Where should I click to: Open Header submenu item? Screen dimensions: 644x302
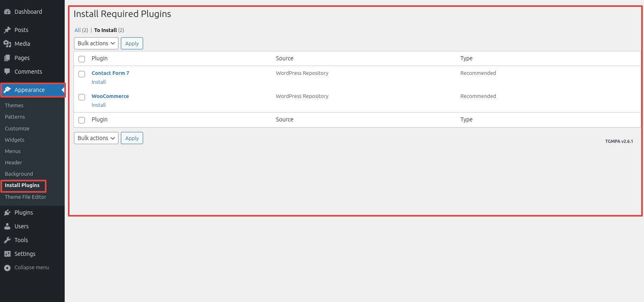pos(13,163)
